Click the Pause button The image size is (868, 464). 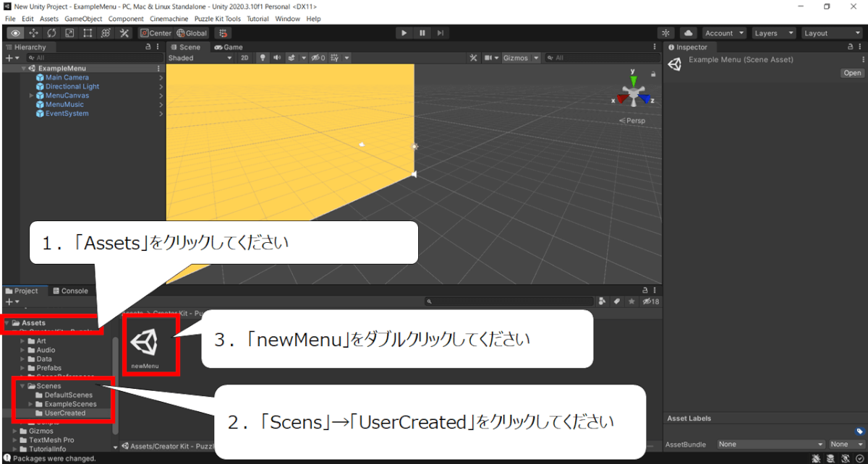tap(422, 33)
